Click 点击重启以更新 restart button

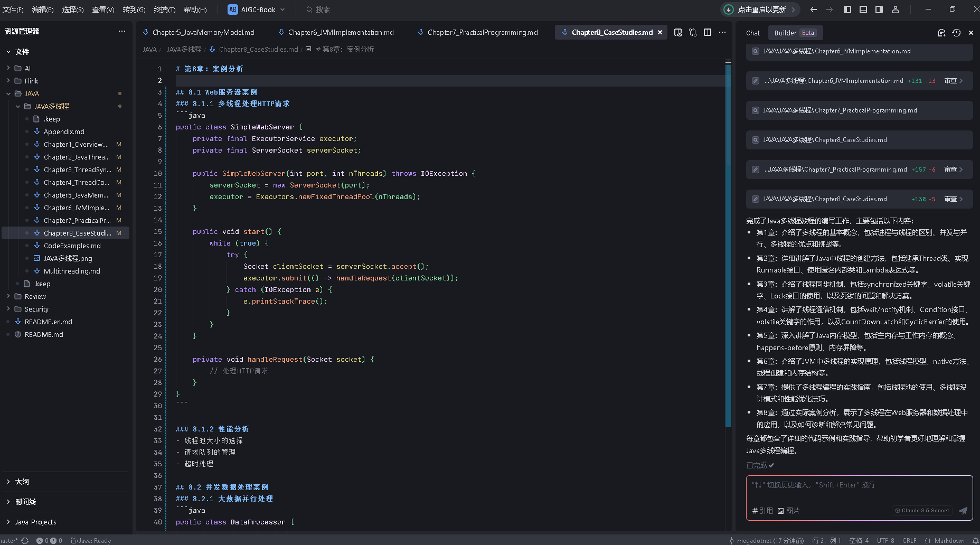(761, 10)
